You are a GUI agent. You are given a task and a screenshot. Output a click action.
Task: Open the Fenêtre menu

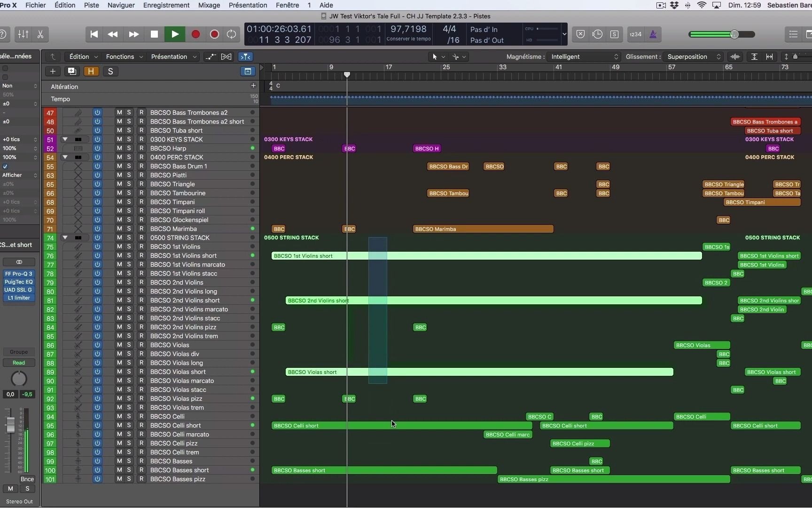pos(288,5)
